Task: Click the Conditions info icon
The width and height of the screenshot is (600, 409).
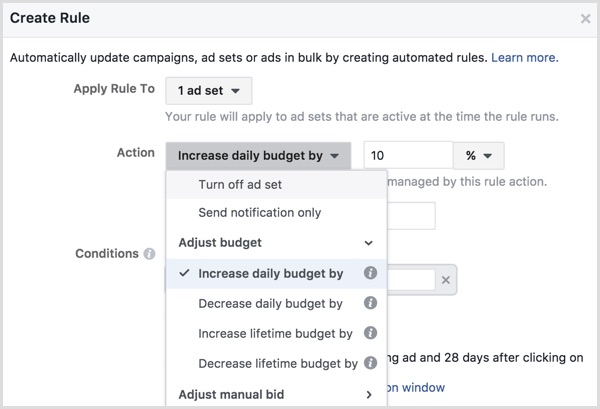Action: pos(149,254)
